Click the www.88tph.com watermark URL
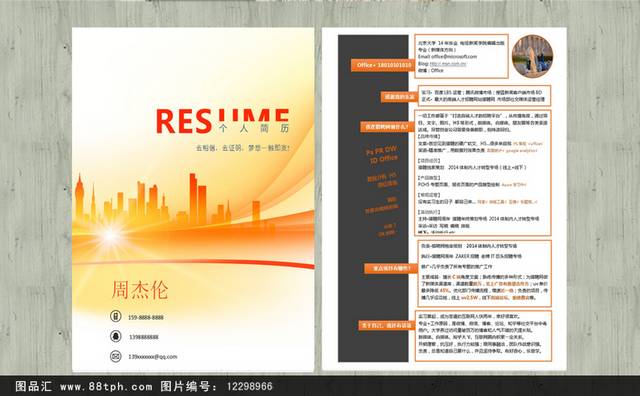Viewport: 640px width, 396px height. click(x=106, y=386)
